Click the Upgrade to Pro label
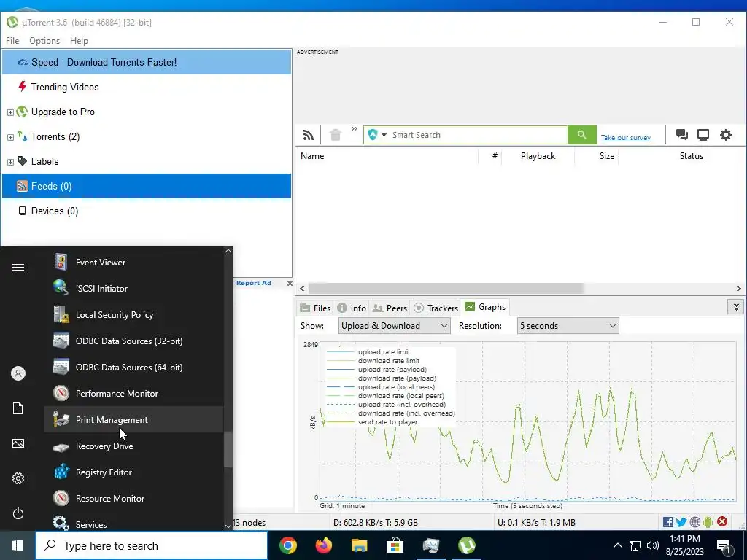This screenshot has height=560, width=747. pyautogui.click(x=63, y=112)
